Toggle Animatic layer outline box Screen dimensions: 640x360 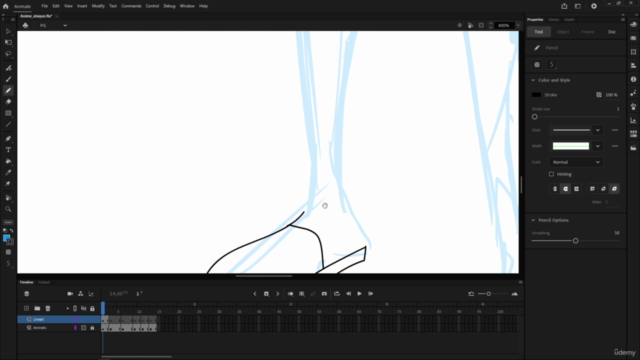click(84, 328)
